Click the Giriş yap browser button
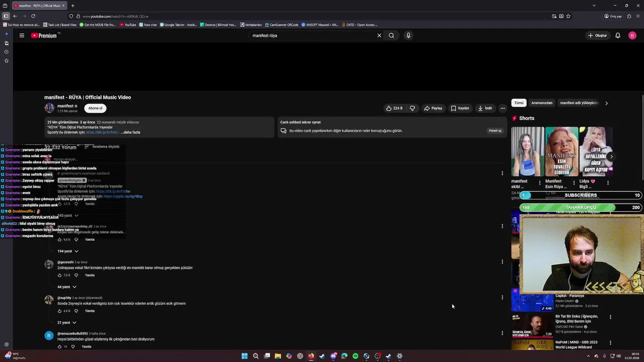 [x=613, y=16]
